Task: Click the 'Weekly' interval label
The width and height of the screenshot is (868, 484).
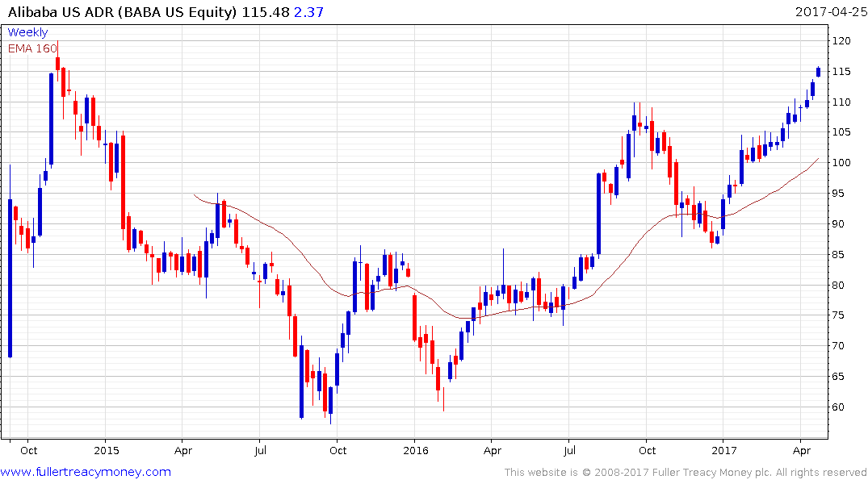Action: click(x=27, y=32)
